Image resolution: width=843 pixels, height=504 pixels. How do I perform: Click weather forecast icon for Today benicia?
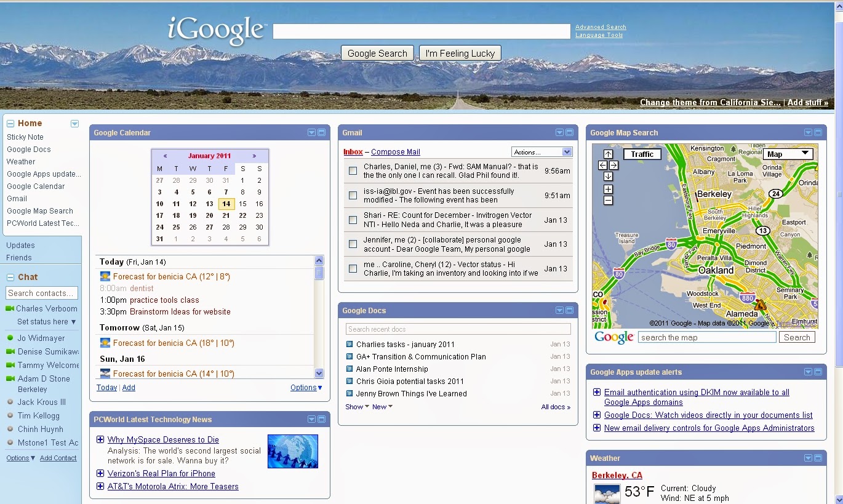pos(105,277)
